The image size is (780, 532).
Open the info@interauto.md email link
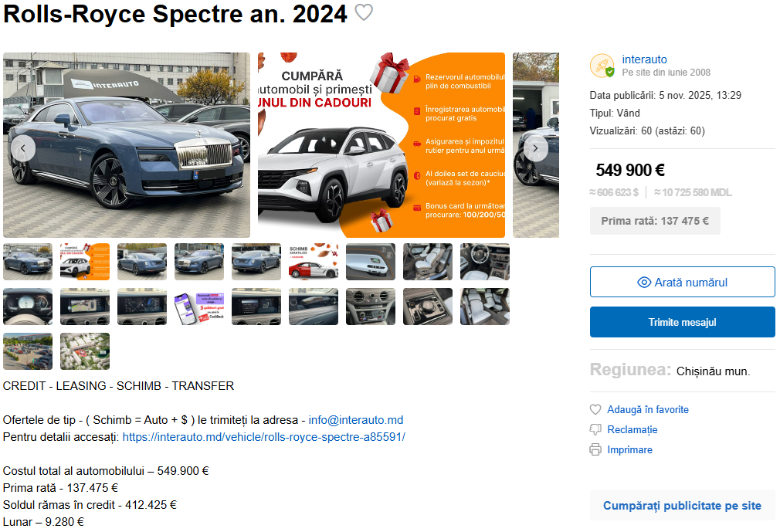coord(356,420)
